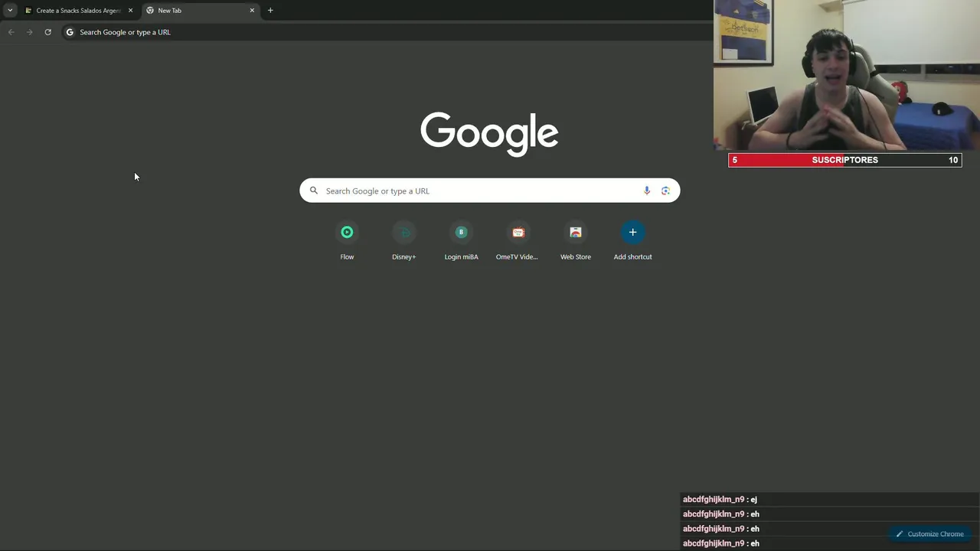
Task: Reload the page with refresh icon
Action: [x=47, y=32]
